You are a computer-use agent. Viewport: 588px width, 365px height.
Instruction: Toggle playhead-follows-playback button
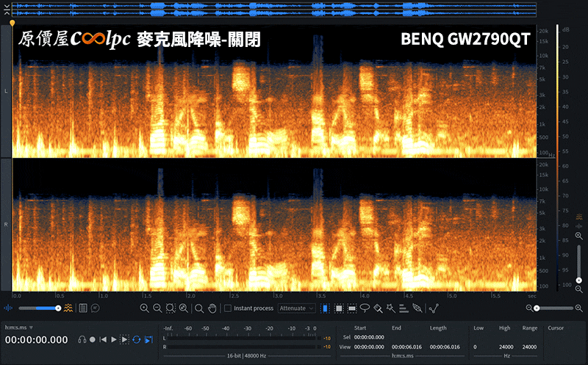tap(149, 339)
